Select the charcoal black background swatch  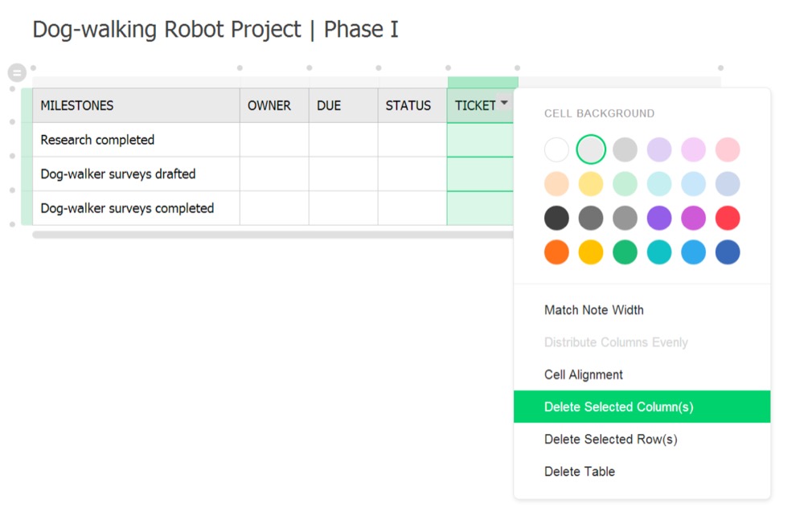tap(556, 218)
